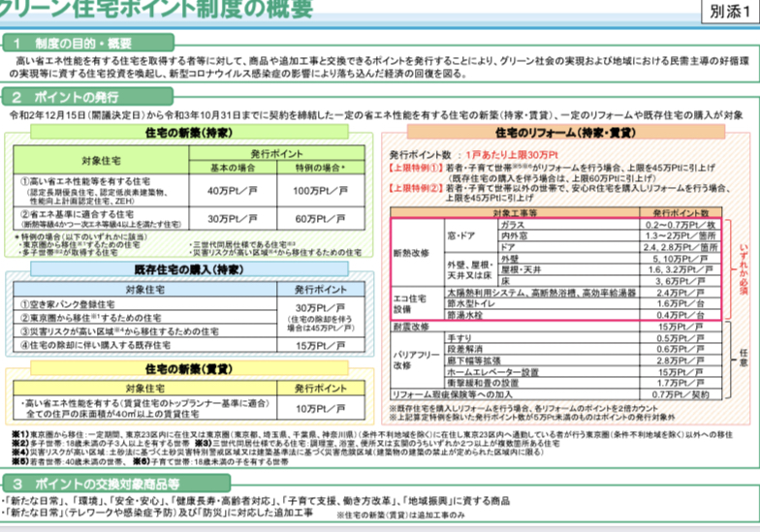The width and height of the screenshot is (760, 532).
Task: Click the "特例の場合" column header
Action: (321, 168)
